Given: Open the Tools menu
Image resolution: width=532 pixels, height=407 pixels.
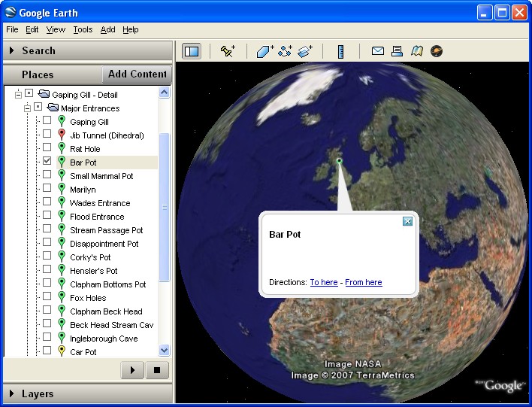Looking at the screenshot, I should [83, 29].
